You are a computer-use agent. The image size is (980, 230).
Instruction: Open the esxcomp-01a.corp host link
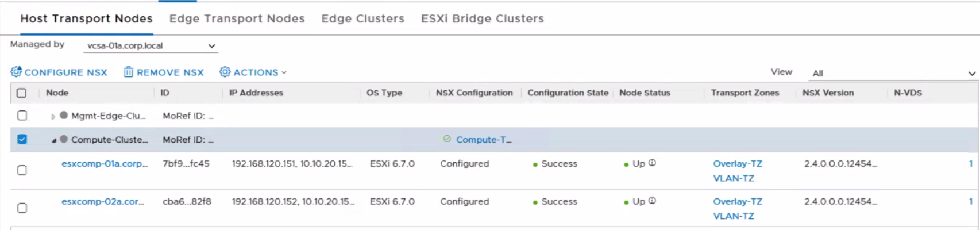[x=104, y=163]
